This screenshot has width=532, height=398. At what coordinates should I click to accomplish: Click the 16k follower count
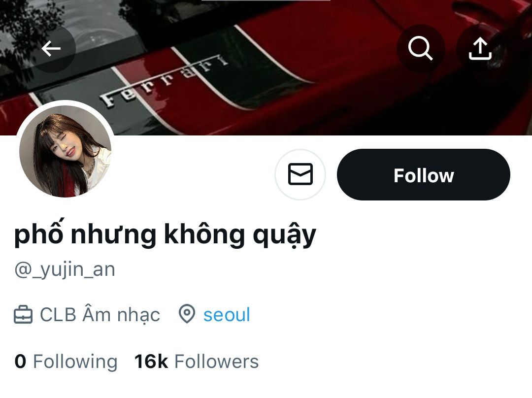tap(151, 362)
